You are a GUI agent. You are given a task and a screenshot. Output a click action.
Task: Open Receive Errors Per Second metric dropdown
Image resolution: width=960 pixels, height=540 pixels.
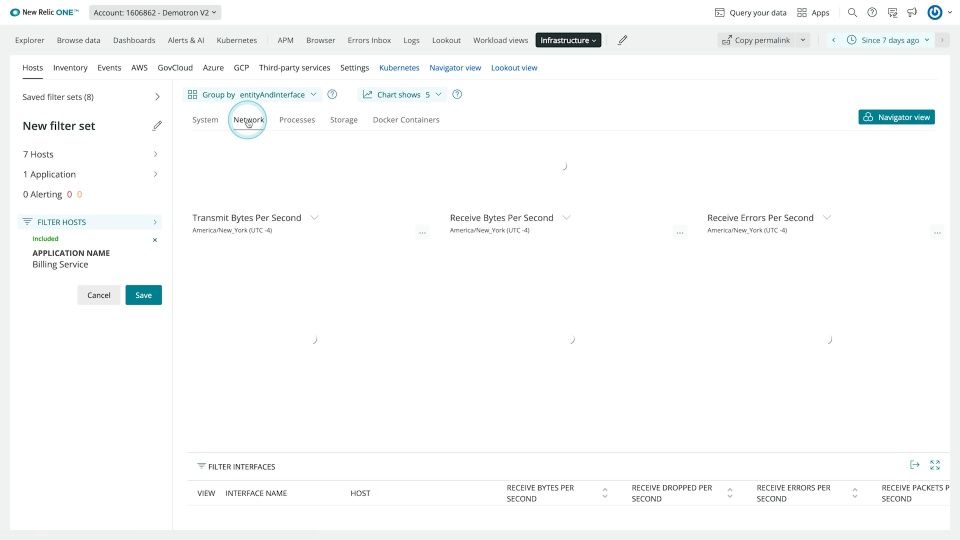(x=827, y=217)
